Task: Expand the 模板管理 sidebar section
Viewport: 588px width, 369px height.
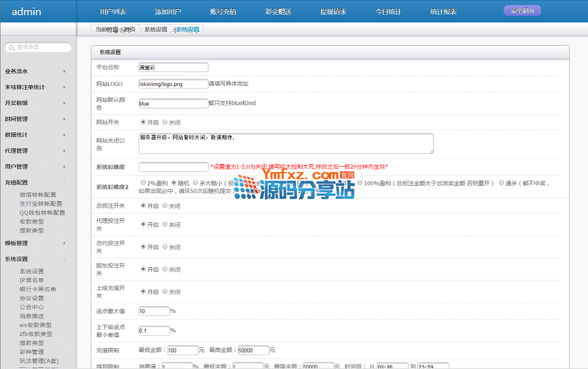Action: pyautogui.click(x=64, y=243)
